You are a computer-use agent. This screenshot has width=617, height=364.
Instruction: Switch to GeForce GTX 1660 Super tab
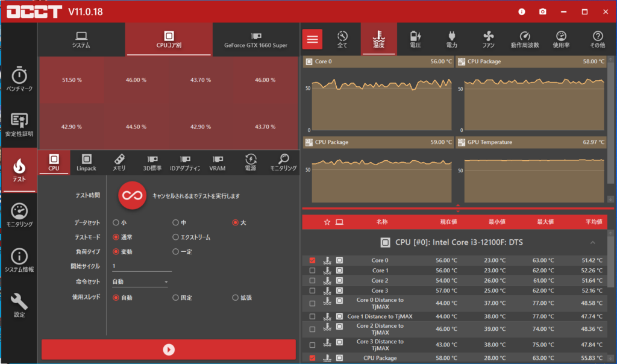(x=255, y=39)
